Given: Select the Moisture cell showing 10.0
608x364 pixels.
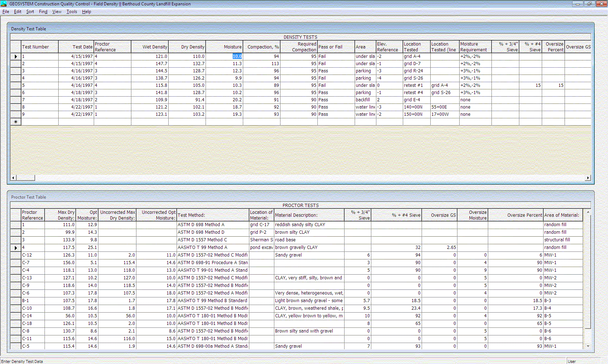Looking at the screenshot, I should [x=224, y=56].
